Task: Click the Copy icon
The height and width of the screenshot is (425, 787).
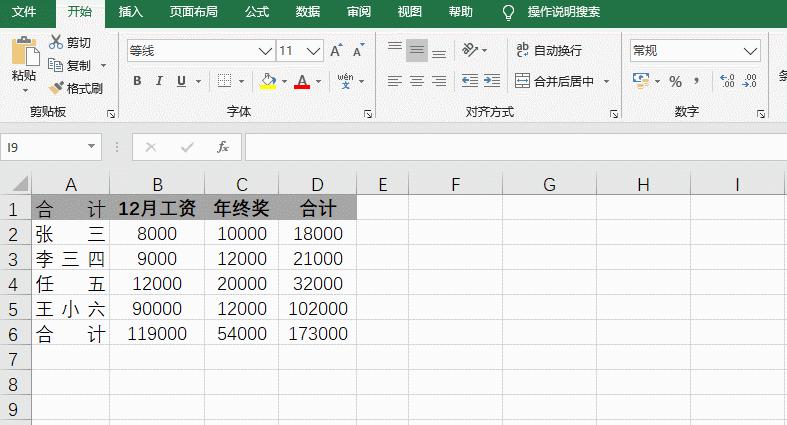Action: coord(55,65)
